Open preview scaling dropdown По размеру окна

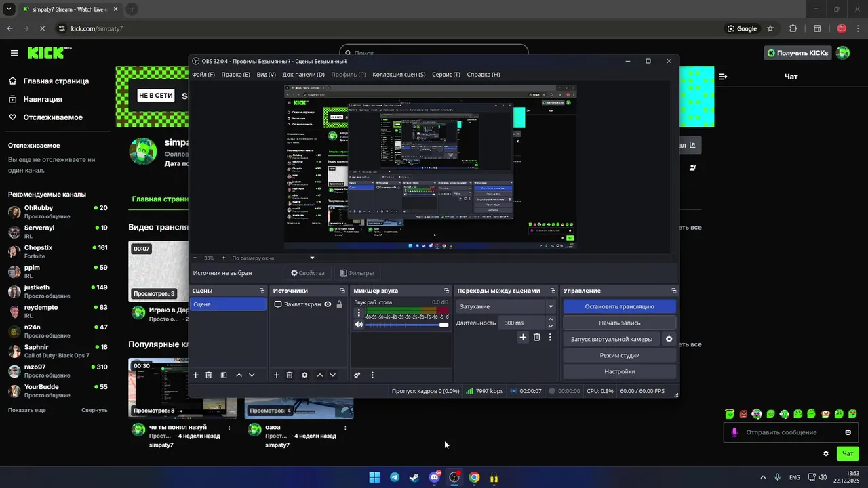(273, 258)
